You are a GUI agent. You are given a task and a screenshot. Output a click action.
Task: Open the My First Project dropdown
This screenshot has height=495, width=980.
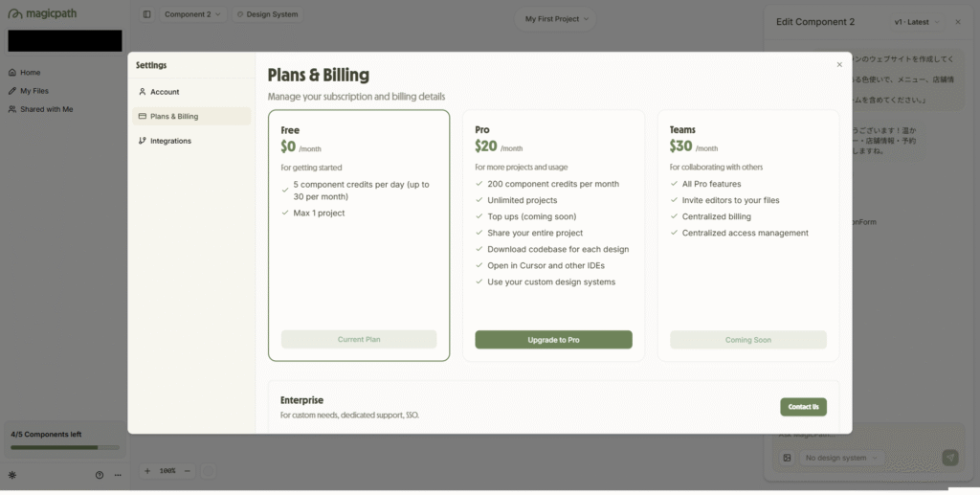[556, 19]
